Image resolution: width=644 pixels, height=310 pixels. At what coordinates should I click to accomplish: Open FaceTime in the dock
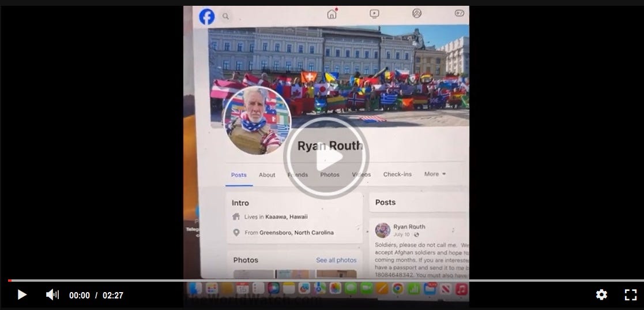[366, 288]
